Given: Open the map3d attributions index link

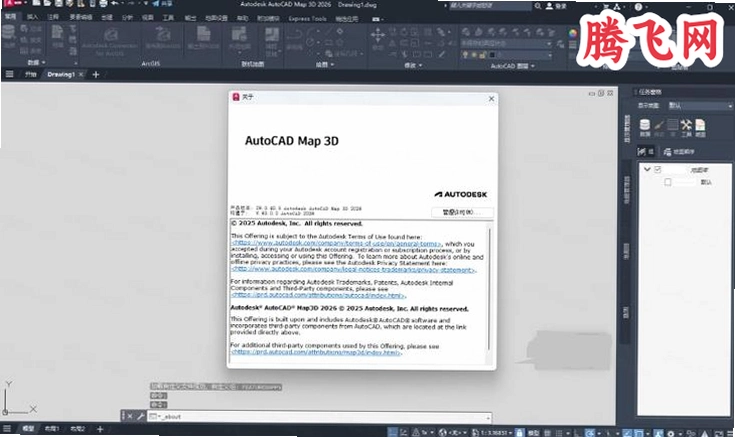Looking at the screenshot, I should coord(316,352).
